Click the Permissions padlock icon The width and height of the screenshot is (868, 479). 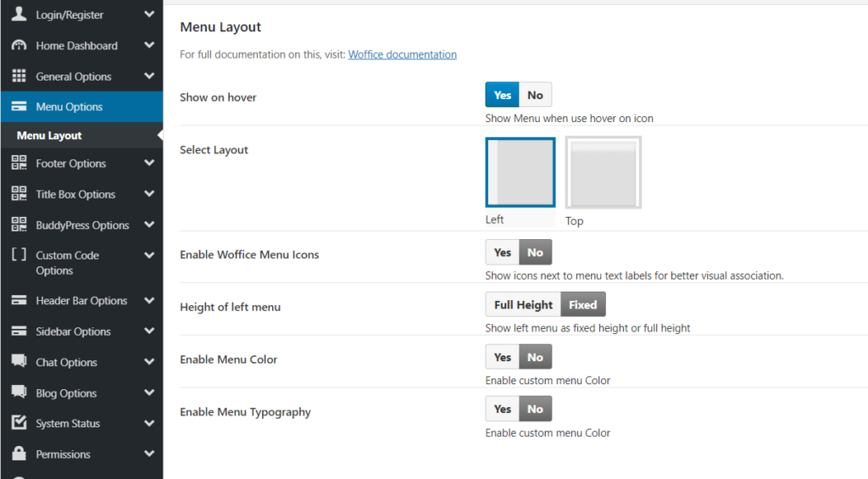[x=19, y=454]
